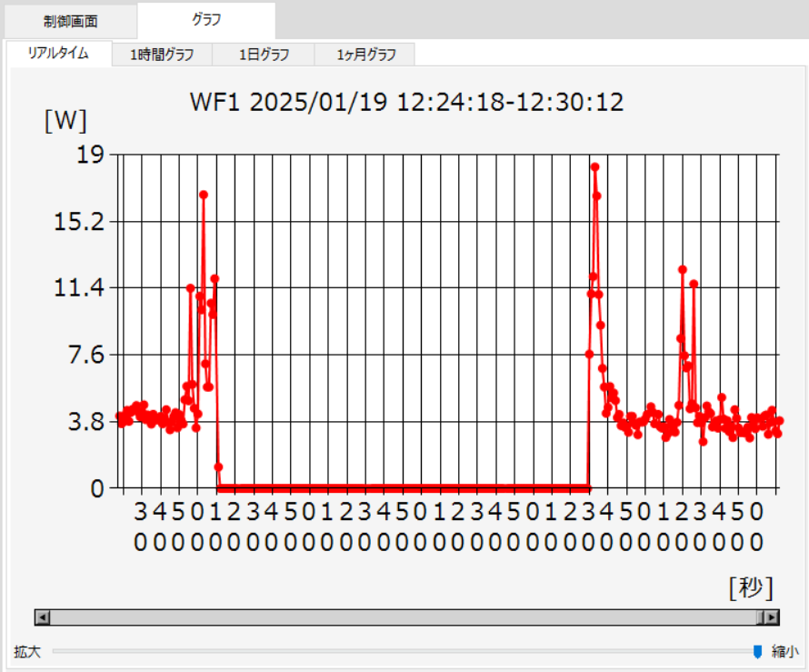The height and width of the screenshot is (672, 809).
Task: Click the scrollbar right arrow button
Action: [772, 617]
